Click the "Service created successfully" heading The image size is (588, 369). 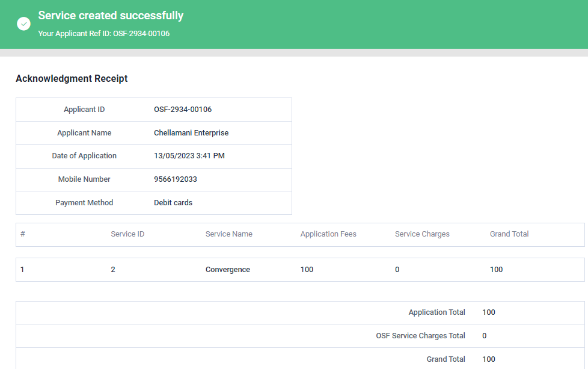tap(111, 16)
